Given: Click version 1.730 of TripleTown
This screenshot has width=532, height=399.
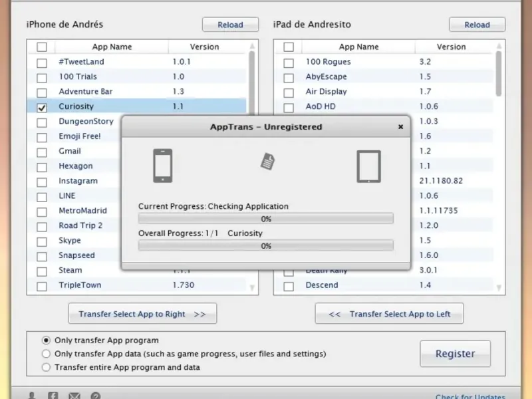Looking at the screenshot, I should click(184, 285).
